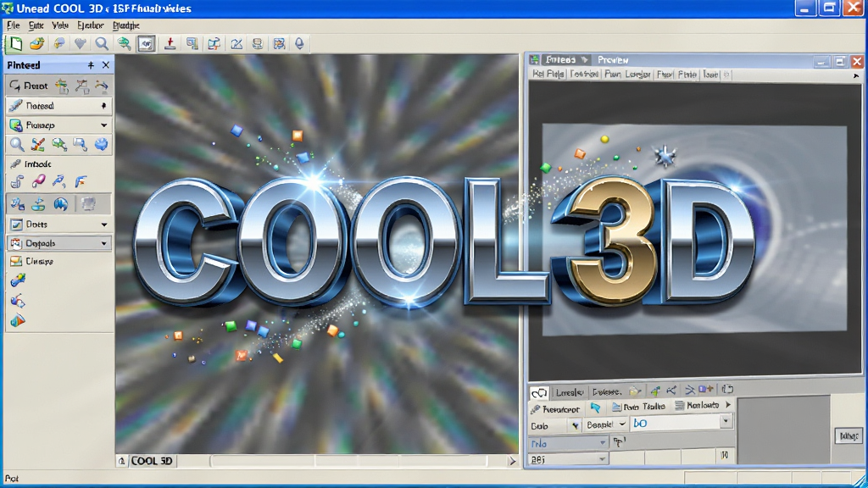Click the second toolbar item in preview window
The width and height of the screenshot is (868, 488).
(584, 75)
